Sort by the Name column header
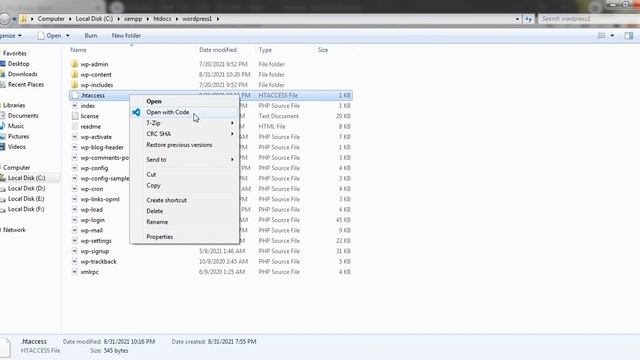Viewport: 640px width, 360px height. tap(78, 50)
